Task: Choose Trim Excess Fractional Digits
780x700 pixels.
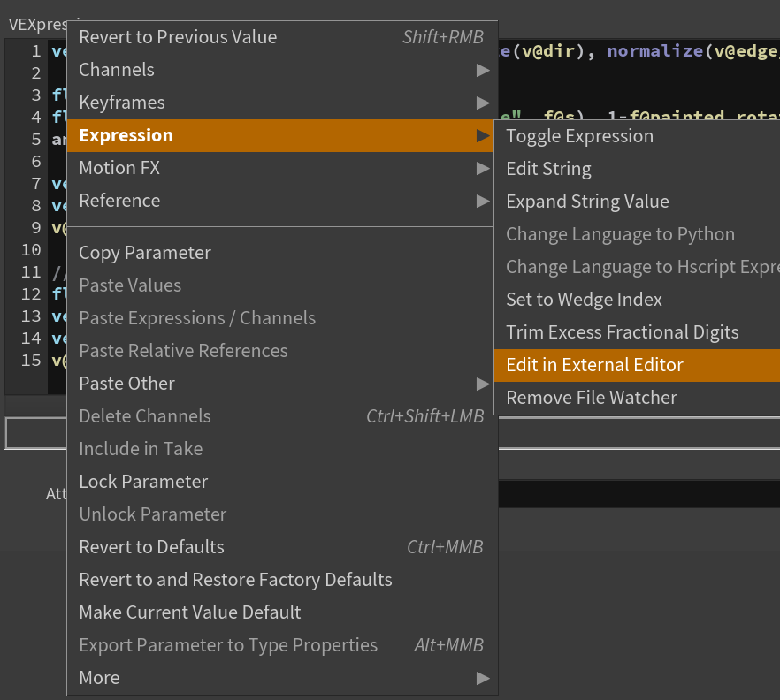Action: coord(638,332)
